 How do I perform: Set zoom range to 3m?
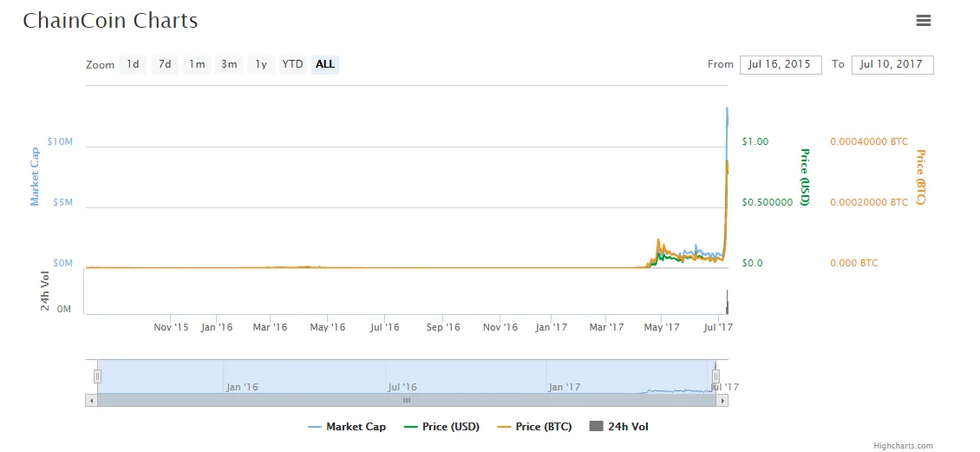229,64
